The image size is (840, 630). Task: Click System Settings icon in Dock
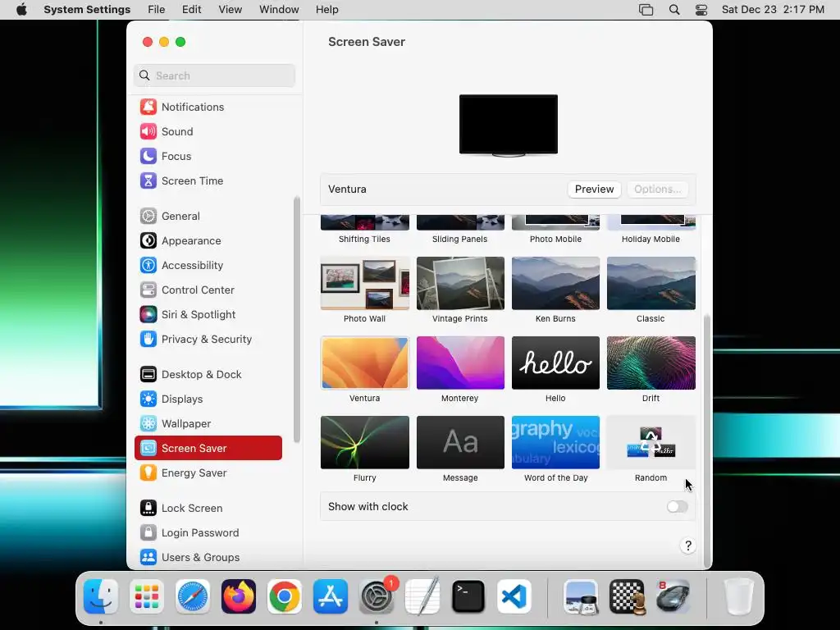click(x=377, y=596)
